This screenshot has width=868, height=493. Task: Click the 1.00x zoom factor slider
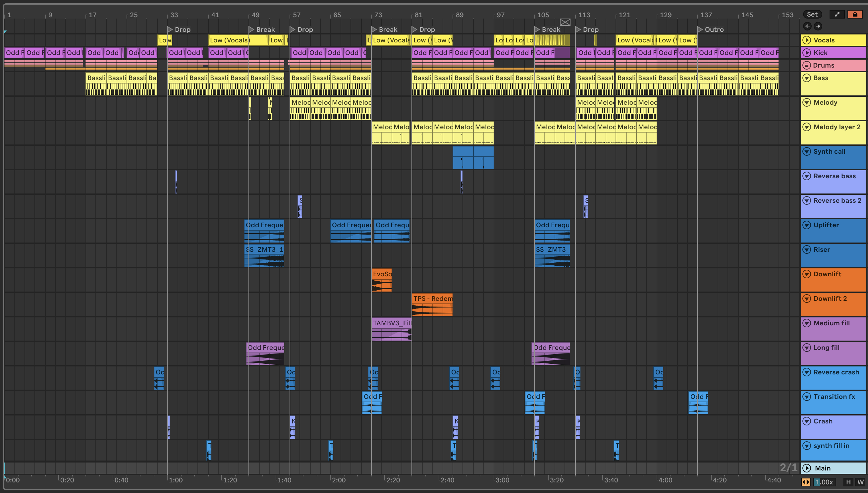(x=824, y=482)
